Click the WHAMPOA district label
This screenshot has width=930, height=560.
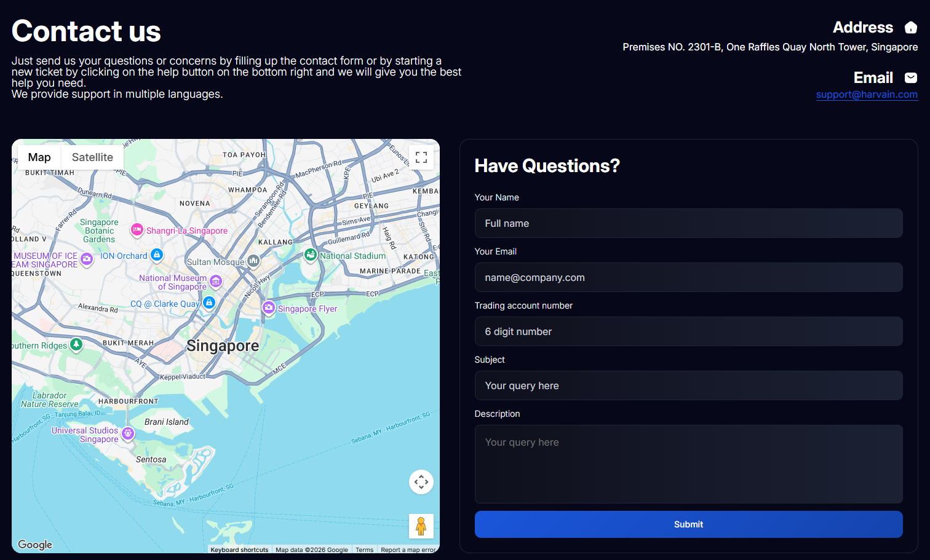[x=248, y=190]
